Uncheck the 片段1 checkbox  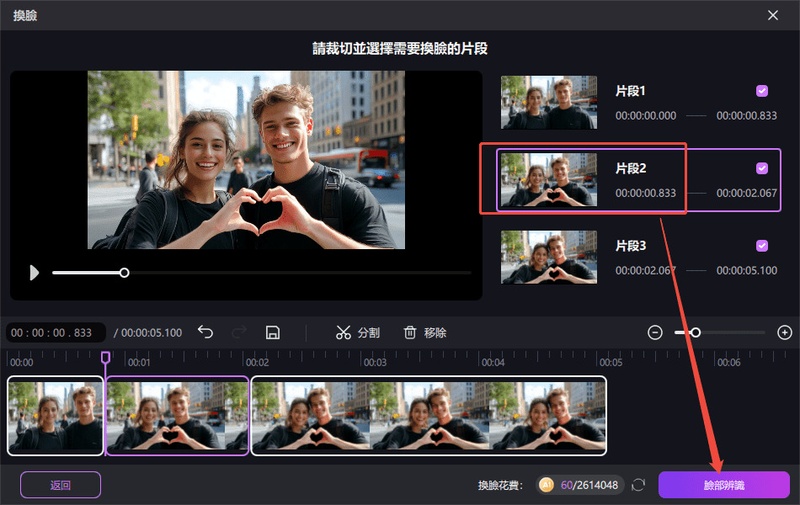(x=762, y=91)
